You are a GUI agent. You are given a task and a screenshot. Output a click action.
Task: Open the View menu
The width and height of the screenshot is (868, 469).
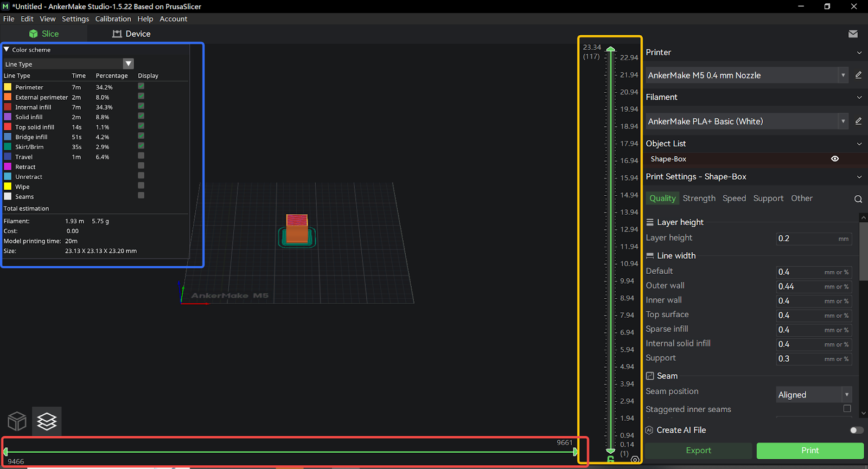pos(48,18)
